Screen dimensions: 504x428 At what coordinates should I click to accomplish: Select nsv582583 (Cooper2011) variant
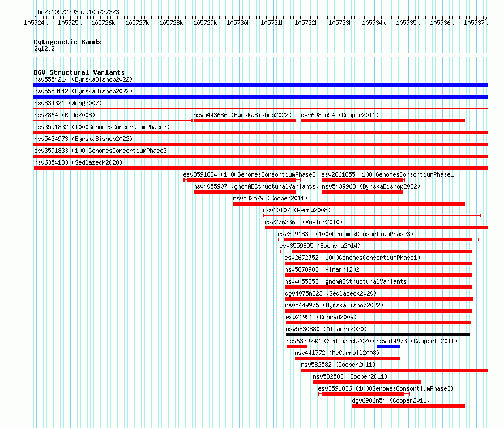350,376
